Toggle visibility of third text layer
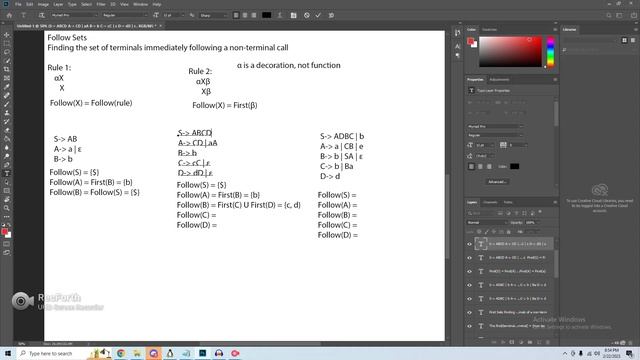This screenshot has height=360, width=640. [x=469, y=271]
